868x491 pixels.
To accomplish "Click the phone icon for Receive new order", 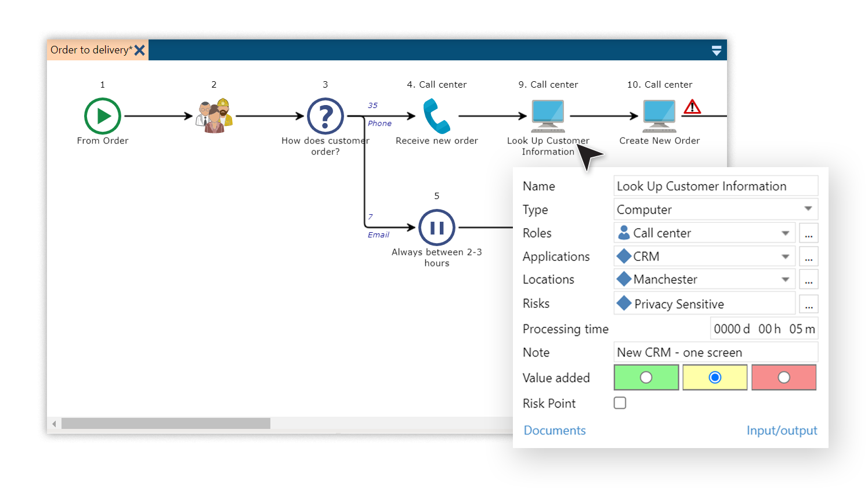I will click(x=436, y=115).
